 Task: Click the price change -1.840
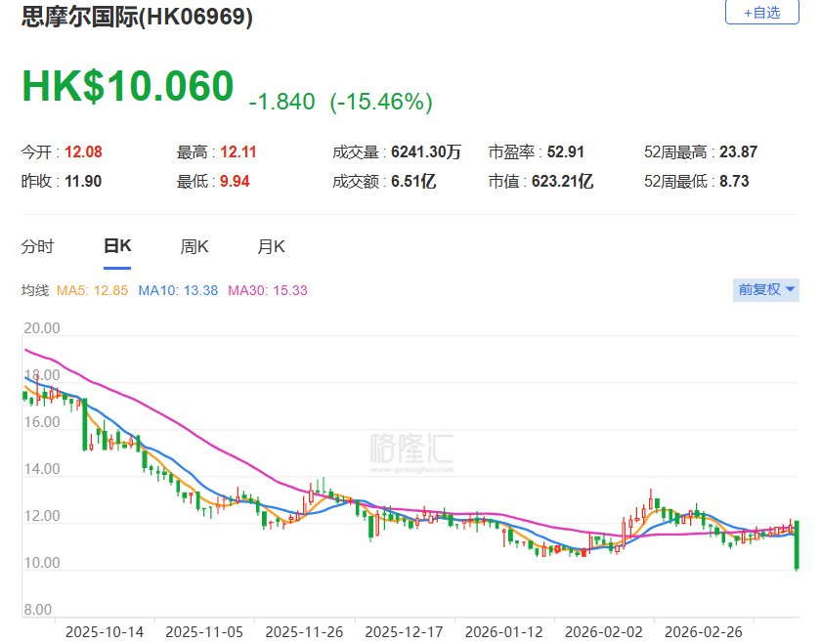tap(282, 102)
